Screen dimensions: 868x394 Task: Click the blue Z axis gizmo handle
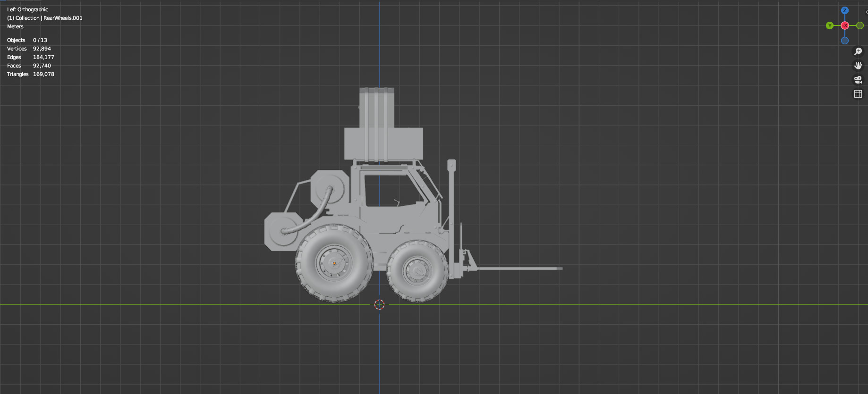[845, 10]
